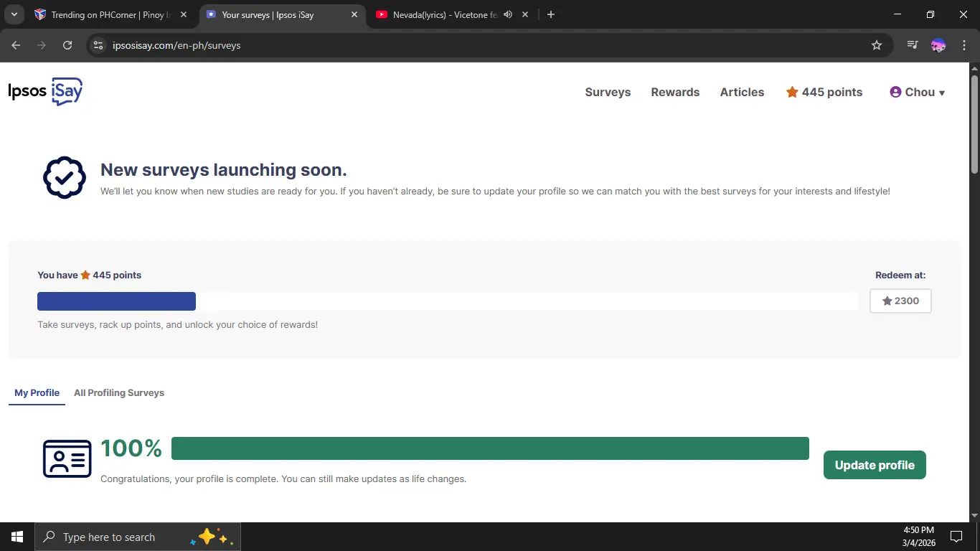Close the Nevada(lyrics) YouTube tab
Screen dimensions: 980x551
(525, 14)
